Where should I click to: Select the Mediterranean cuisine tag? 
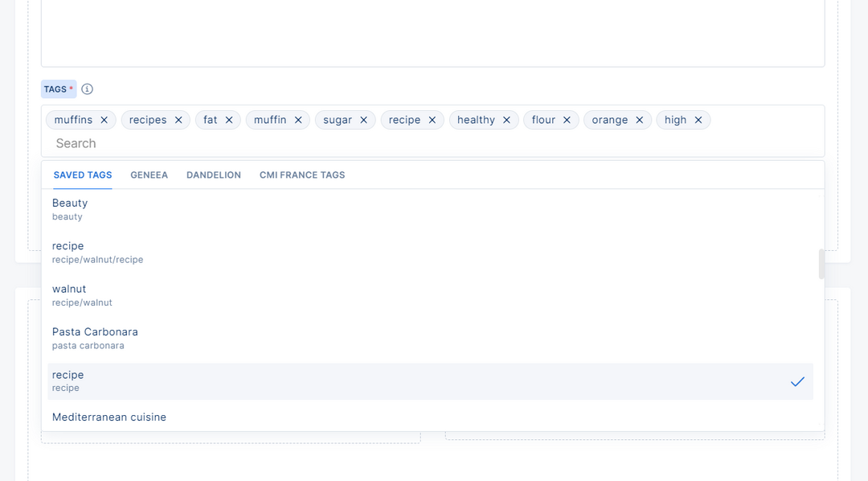(x=430, y=417)
